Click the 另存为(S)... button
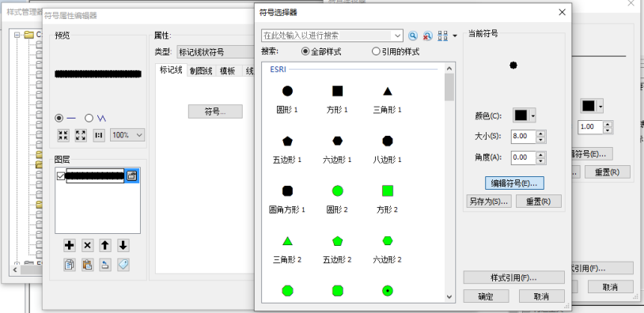 pyautogui.click(x=489, y=202)
